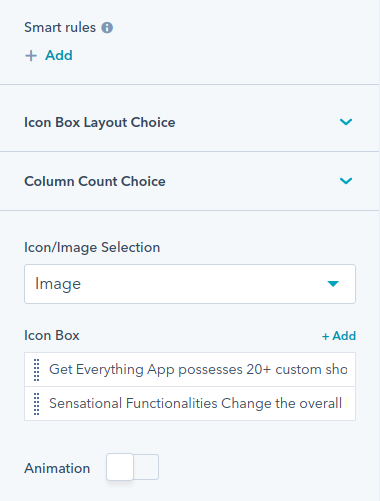Toggle the Animation switch
This screenshot has width=380, height=501.
pos(132,467)
